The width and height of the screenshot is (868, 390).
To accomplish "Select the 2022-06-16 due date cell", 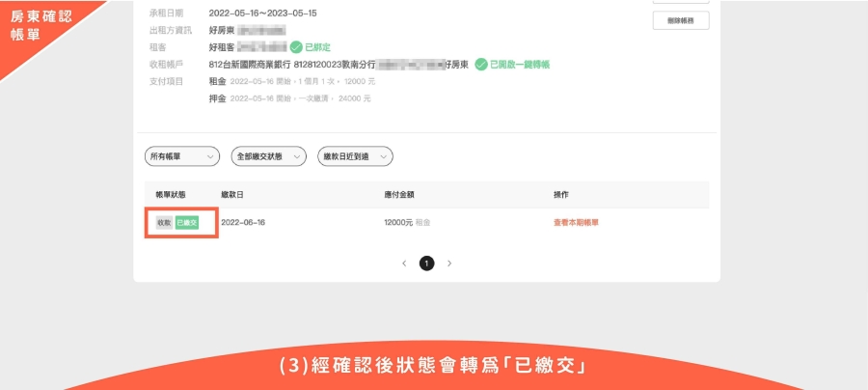I will (x=243, y=223).
